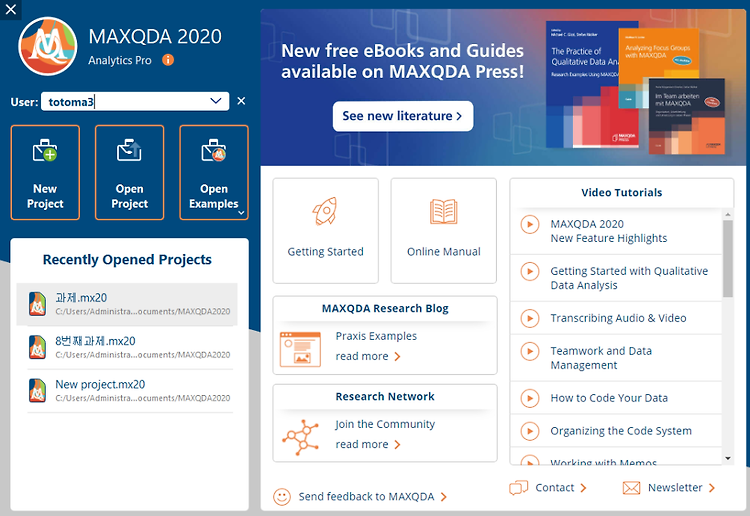The height and width of the screenshot is (516, 750).
Task: Click the Video Tutorials scroll up arrow
Action: (728, 214)
